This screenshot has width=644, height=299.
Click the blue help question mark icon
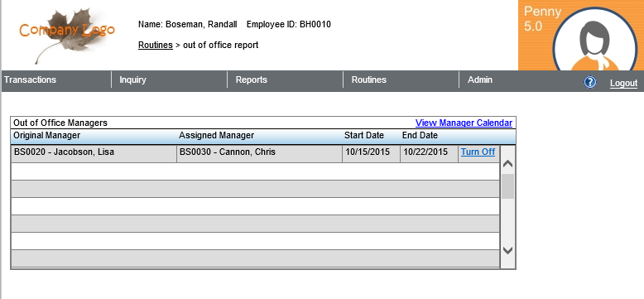[590, 83]
